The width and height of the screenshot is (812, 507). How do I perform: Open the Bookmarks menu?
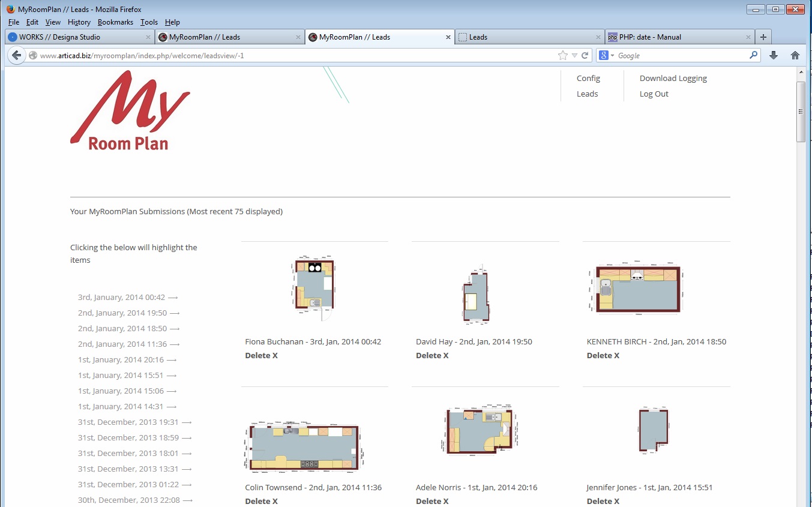point(115,22)
